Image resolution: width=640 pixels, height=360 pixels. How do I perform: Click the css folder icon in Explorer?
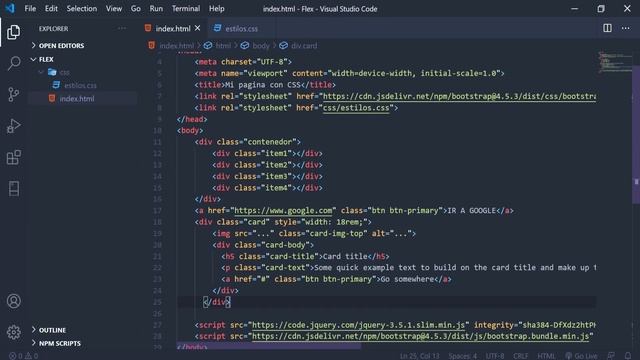click(x=52, y=72)
